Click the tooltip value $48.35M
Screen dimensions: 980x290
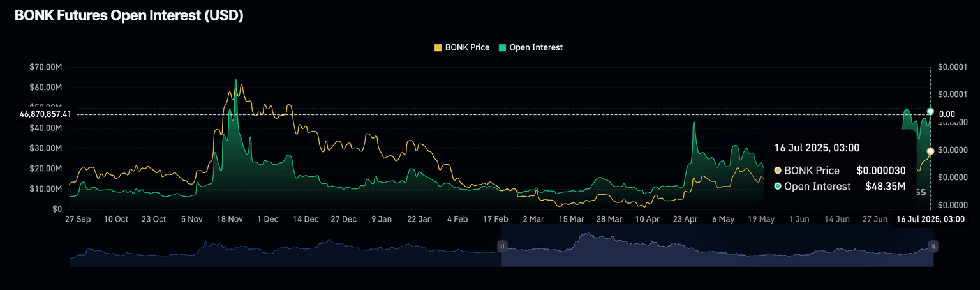click(x=886, y=187)
